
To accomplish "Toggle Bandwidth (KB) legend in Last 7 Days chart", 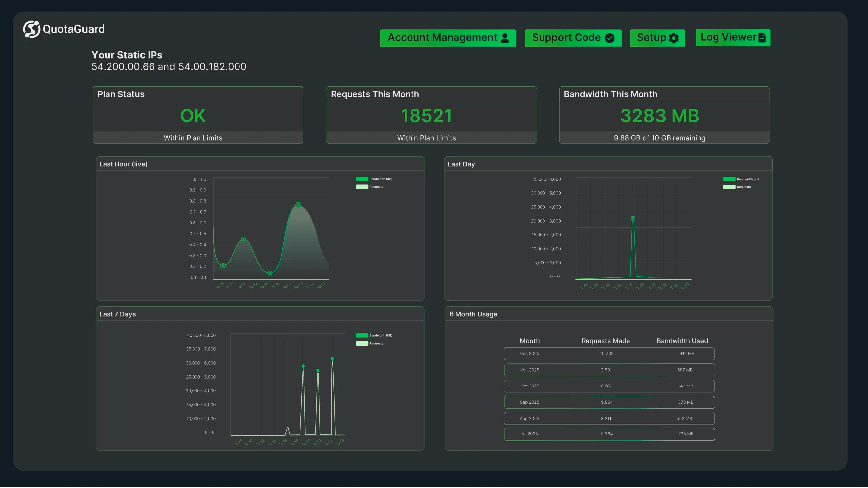I will (x=362, y=335).
